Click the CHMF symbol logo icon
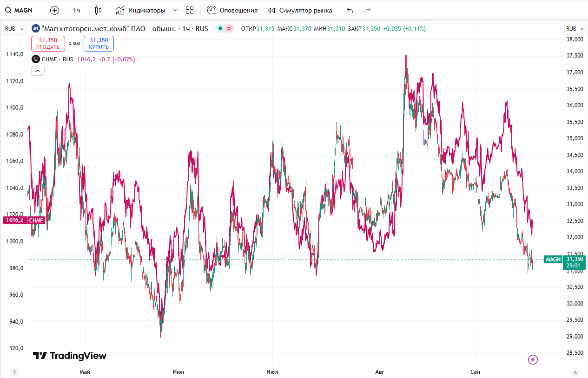The image size is (588, 378). coord(35,59)
